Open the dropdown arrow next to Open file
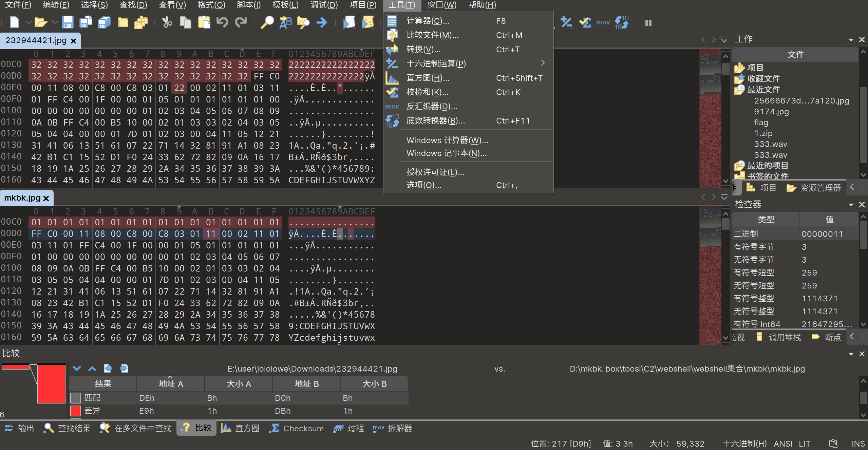 pos(55,23)
